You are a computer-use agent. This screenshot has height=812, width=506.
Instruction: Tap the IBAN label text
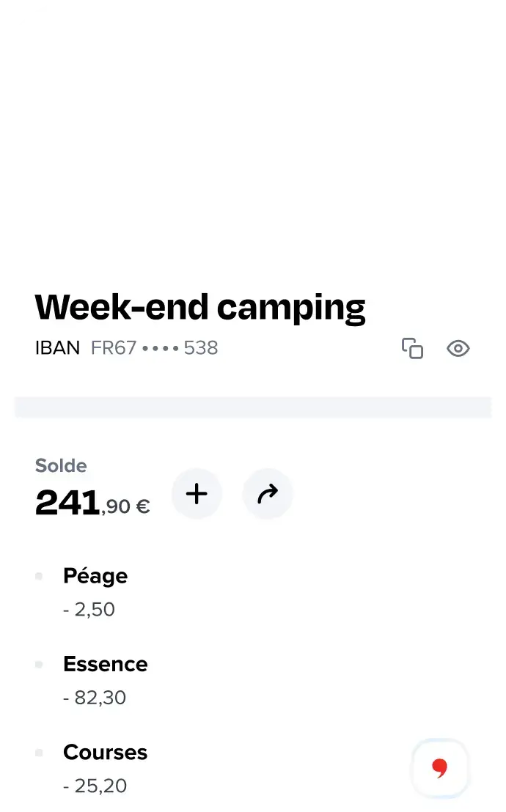pos(57,348)
